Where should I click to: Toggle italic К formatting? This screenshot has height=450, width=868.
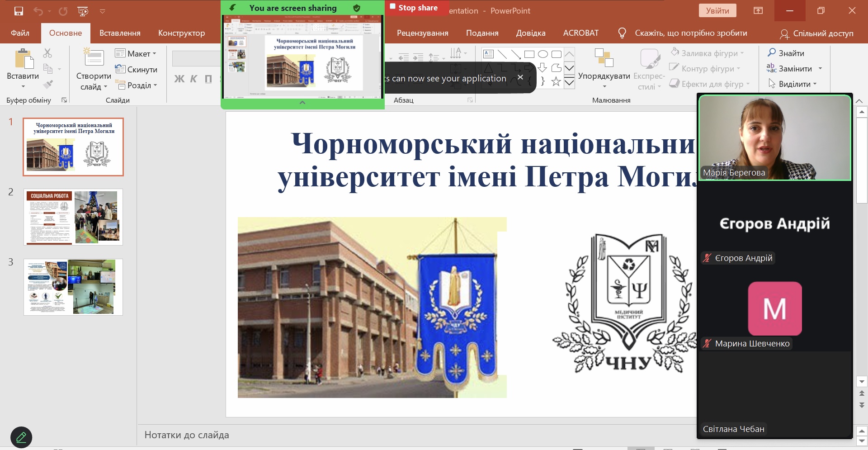pyautogui.click(x=193, y=79)
